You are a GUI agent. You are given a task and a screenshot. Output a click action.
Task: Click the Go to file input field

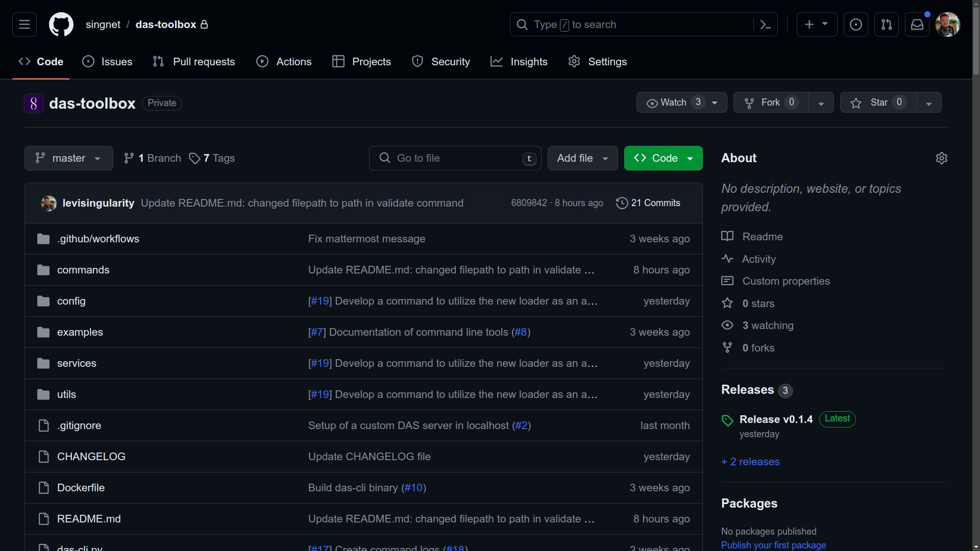457,158
